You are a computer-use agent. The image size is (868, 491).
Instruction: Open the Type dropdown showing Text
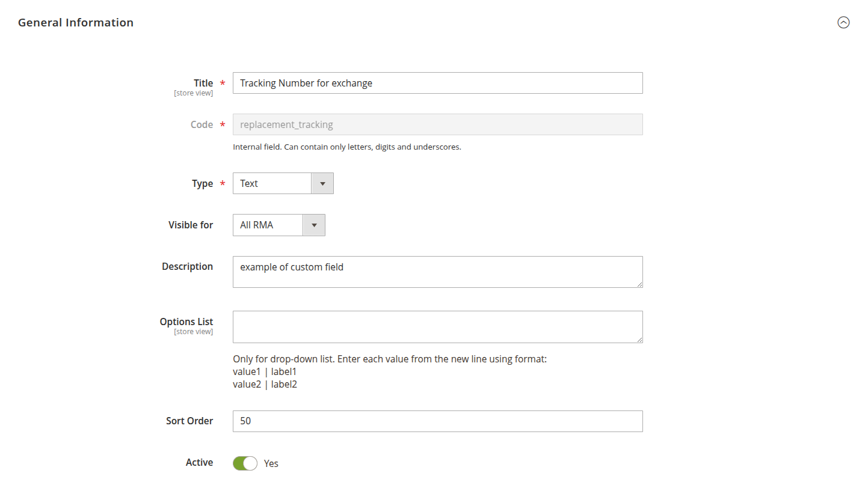click(x=272, y=183)
